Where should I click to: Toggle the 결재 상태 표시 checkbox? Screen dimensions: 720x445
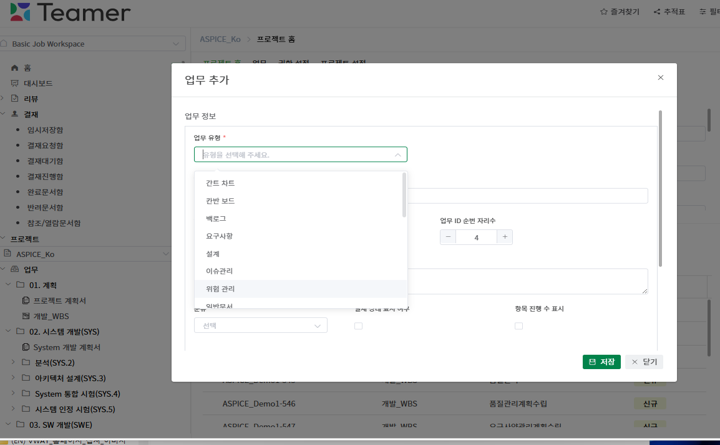[358, 326]
